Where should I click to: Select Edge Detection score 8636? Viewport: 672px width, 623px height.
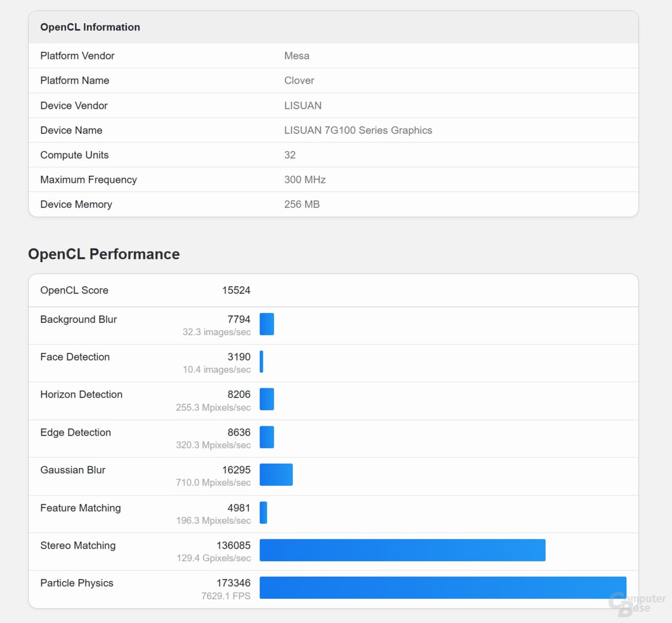click(239, 432)
